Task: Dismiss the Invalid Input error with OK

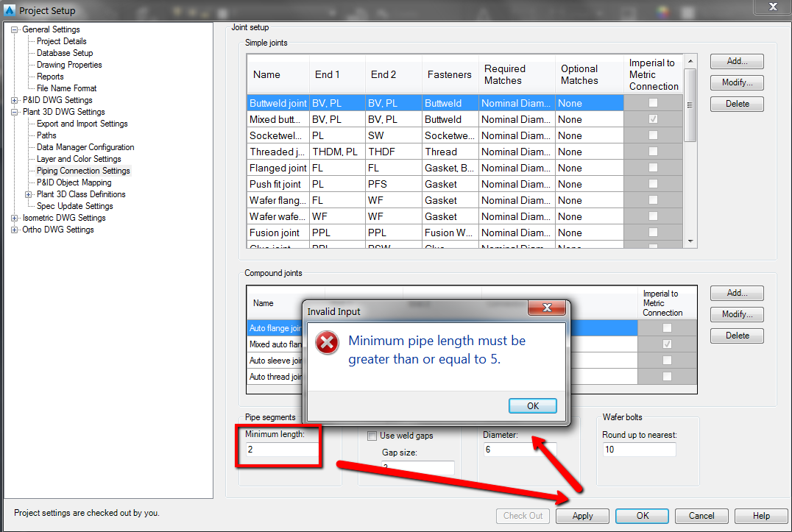Action: 532,405
